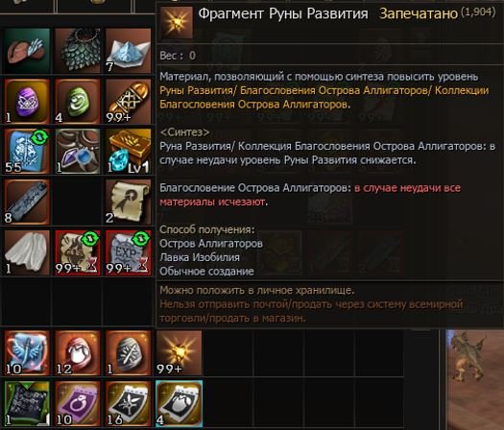Click the EXP scroll with hourglass timer
This screenshot has height=430, width=504.
(x=128, y=252)
